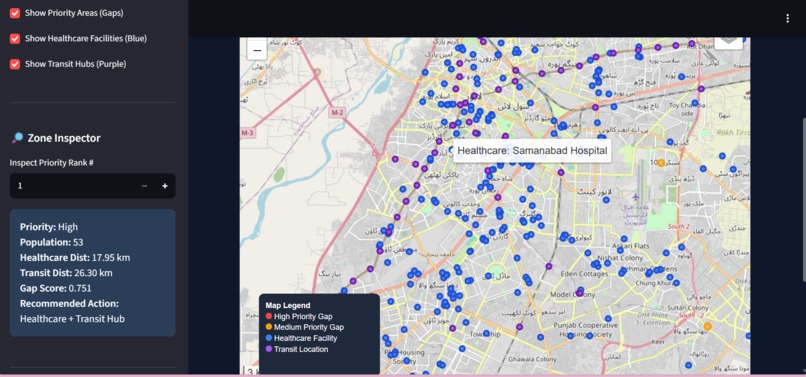Click the airport plane icon on map
This screenshot has width=806, height=377.
[x=636, y=197]
